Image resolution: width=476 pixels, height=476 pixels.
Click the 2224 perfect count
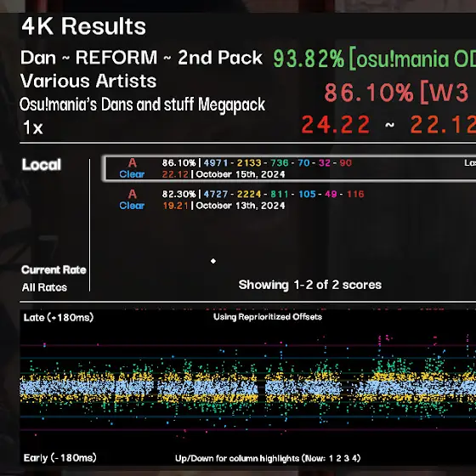pos(249,194)
